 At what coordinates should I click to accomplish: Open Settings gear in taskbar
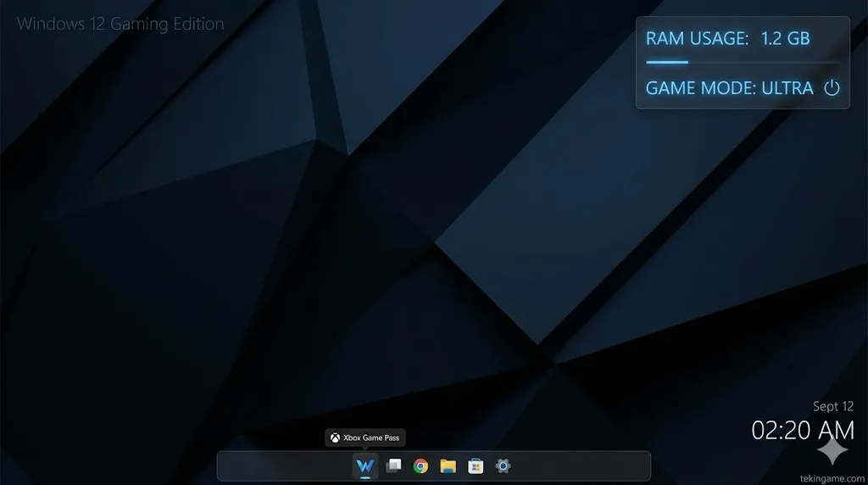pos(503,465)
